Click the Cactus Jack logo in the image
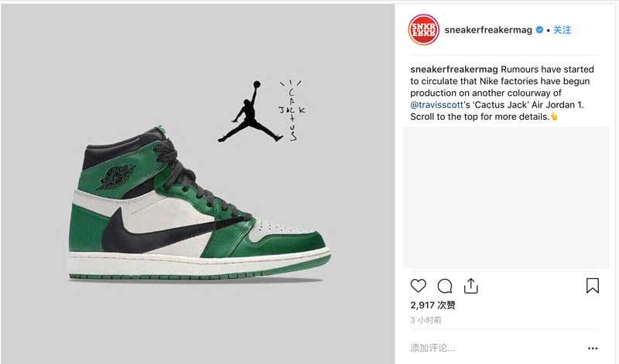 (x=292, y=111)
